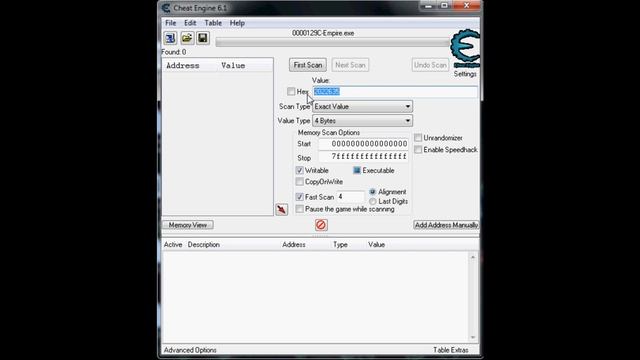Click the table Value column header

point(376,244)
